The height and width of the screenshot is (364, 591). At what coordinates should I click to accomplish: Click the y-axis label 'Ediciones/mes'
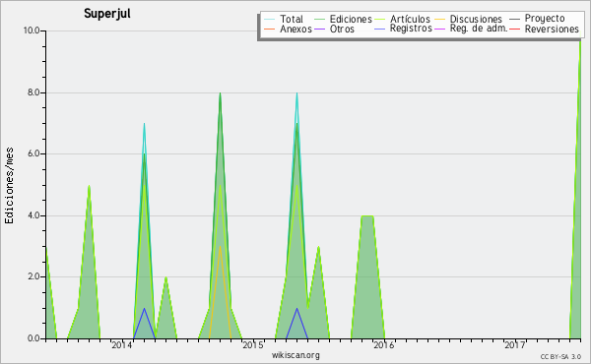(9, 185)
